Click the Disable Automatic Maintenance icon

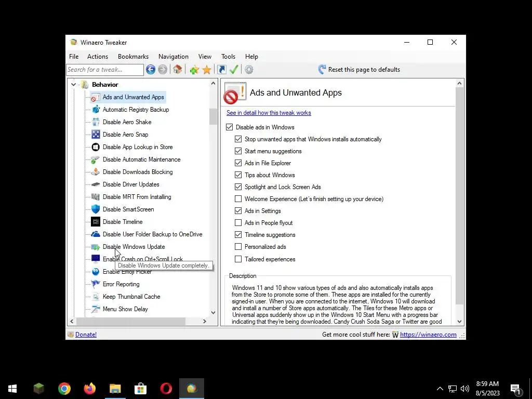click(x=96, y=159)
